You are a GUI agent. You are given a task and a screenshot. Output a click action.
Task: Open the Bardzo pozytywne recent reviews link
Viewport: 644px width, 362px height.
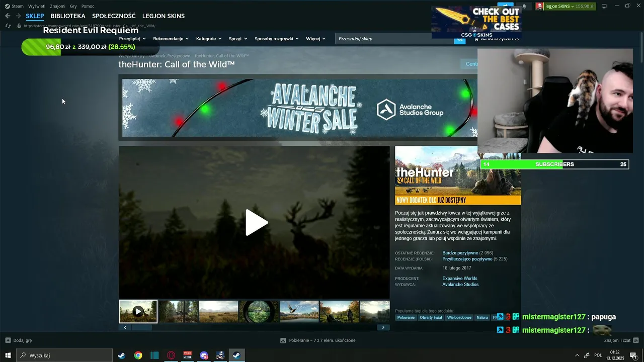point(460,253)
